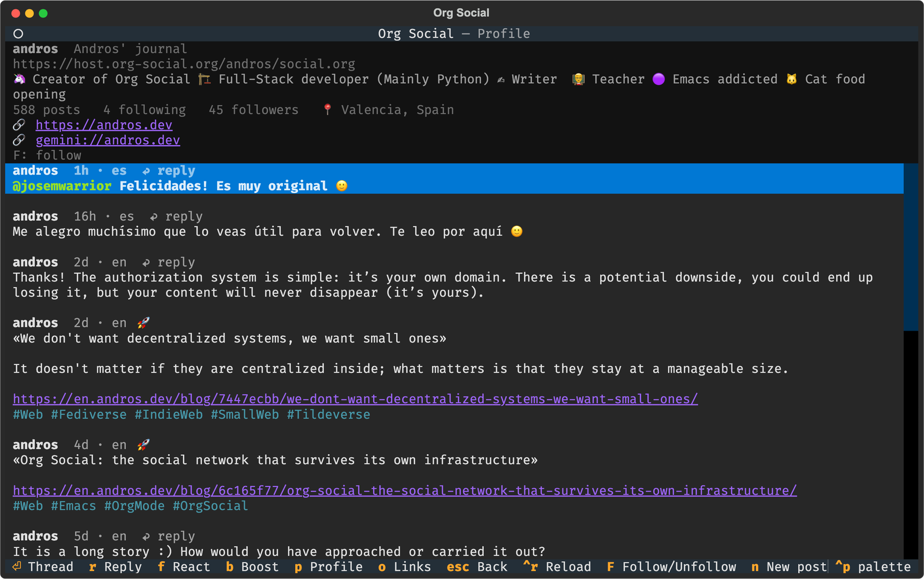The width and height of the screenshot is (924, 579).
Task: Click React in the footer bar
Action: tap(184, 567)
